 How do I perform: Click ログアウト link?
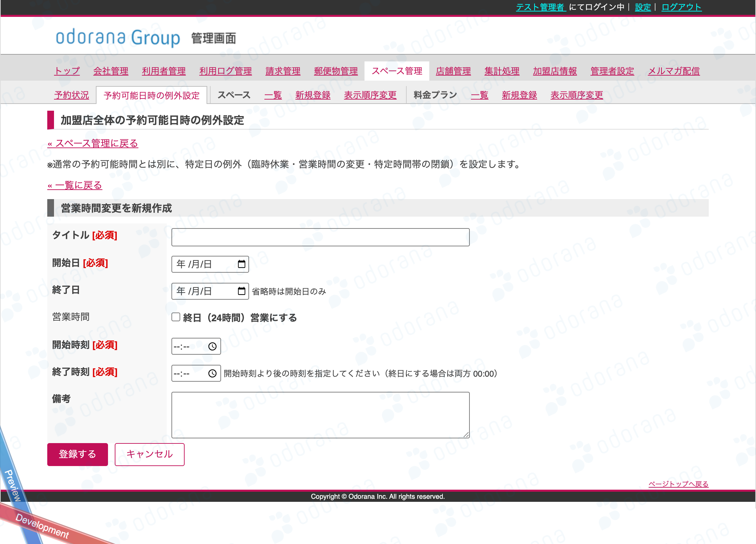point(681,7)
